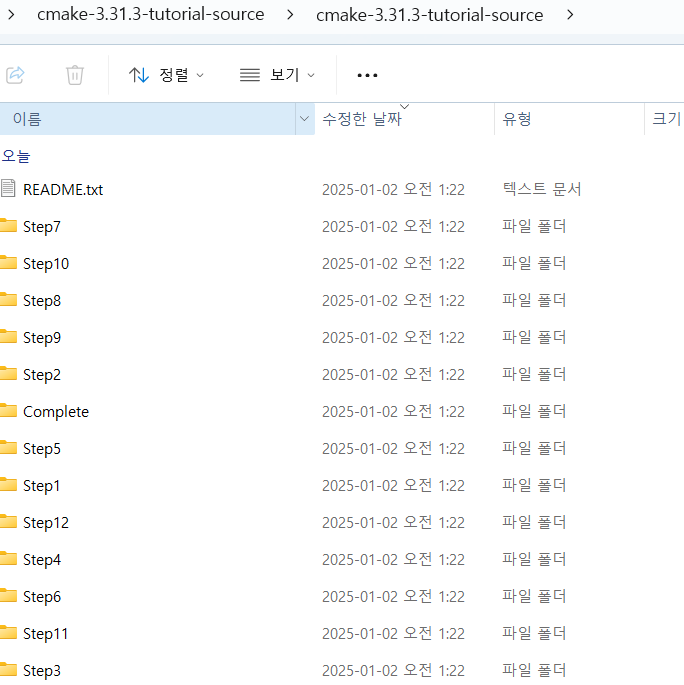The image size is (684, 685).
Task: Click the modified date of Step8 row
Action: point(393,301)
